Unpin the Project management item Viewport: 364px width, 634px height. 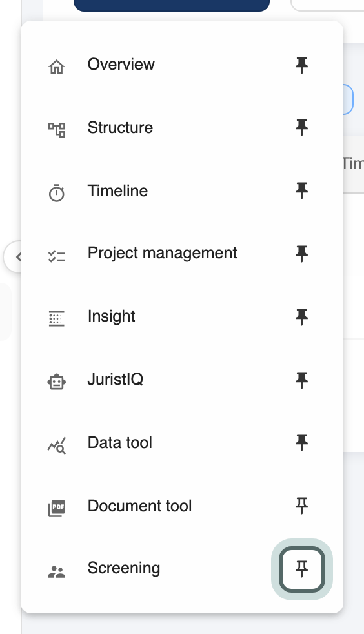302,254
